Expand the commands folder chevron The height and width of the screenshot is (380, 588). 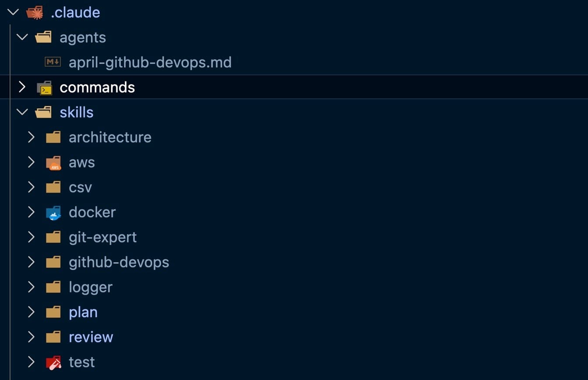[22, 87]
